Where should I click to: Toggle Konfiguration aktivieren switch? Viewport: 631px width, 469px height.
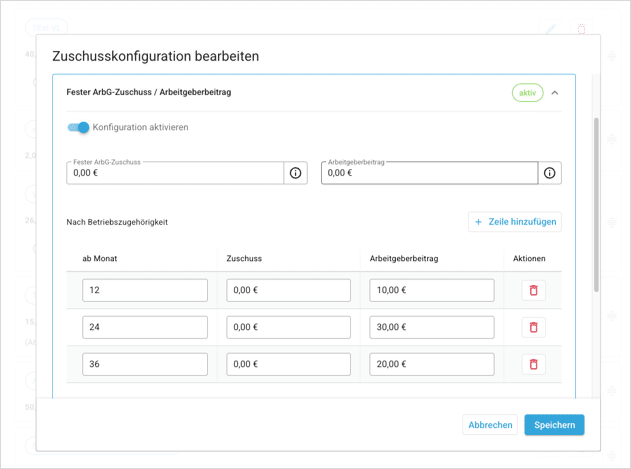point(79,127)
